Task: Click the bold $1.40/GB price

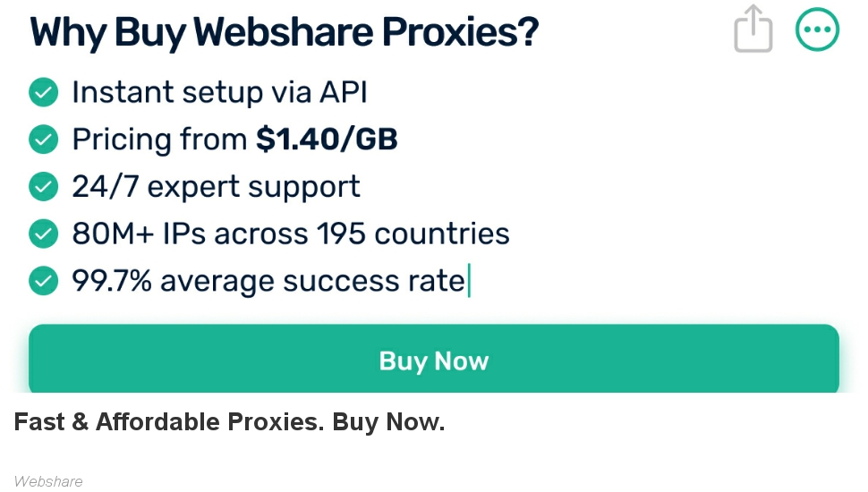Action: (x=327, y=140)
